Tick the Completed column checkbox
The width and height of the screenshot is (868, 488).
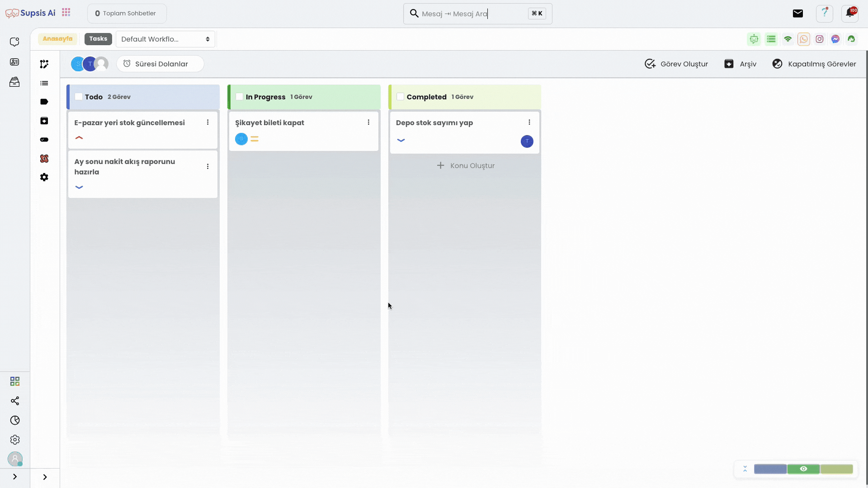pos(401,97)
